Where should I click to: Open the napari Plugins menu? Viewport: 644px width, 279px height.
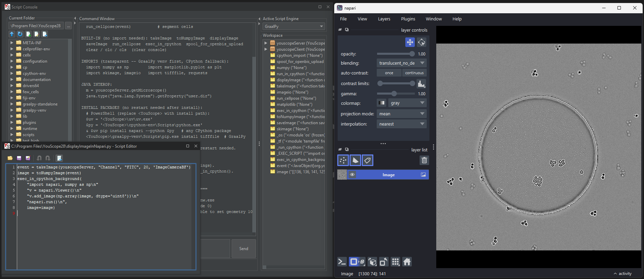point(408,19)
